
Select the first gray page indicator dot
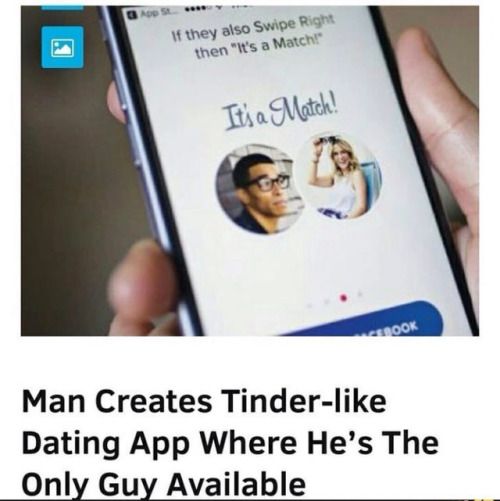[310, 305]
